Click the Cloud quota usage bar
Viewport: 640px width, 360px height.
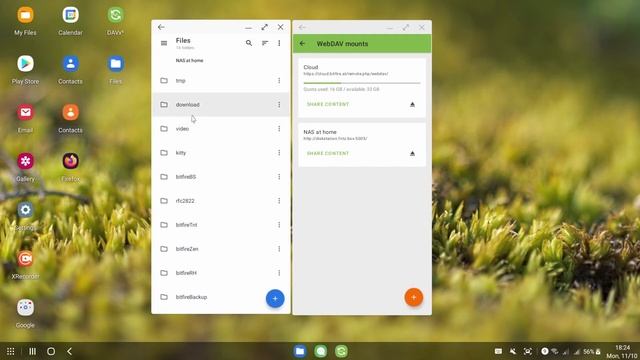(x=362, y=83)
